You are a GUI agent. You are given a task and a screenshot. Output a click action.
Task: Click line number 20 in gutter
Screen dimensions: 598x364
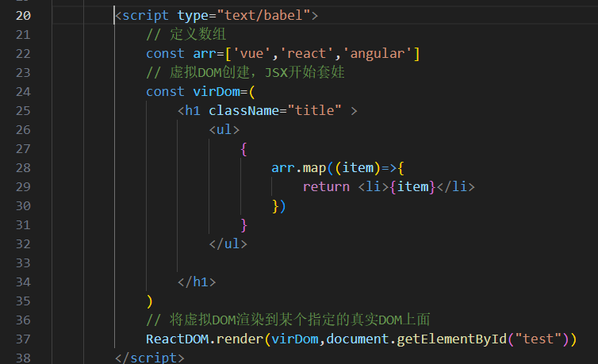coord(23,16)
